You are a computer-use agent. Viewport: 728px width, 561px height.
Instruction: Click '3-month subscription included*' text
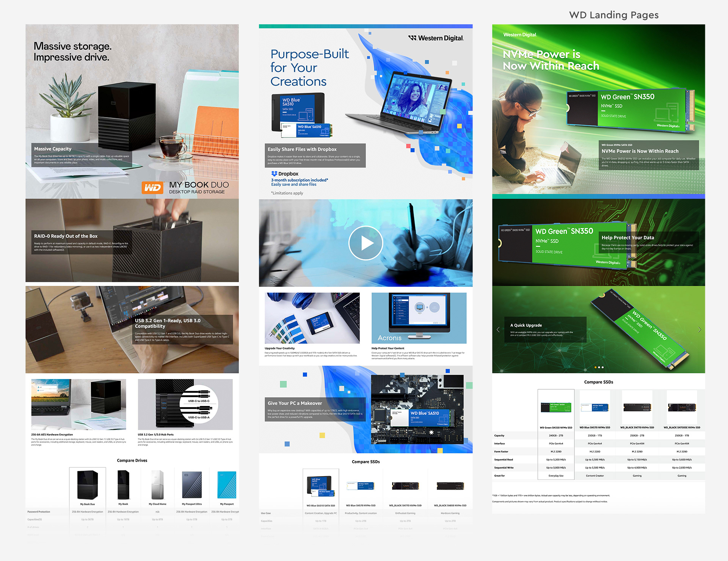[x=300, y=180]
